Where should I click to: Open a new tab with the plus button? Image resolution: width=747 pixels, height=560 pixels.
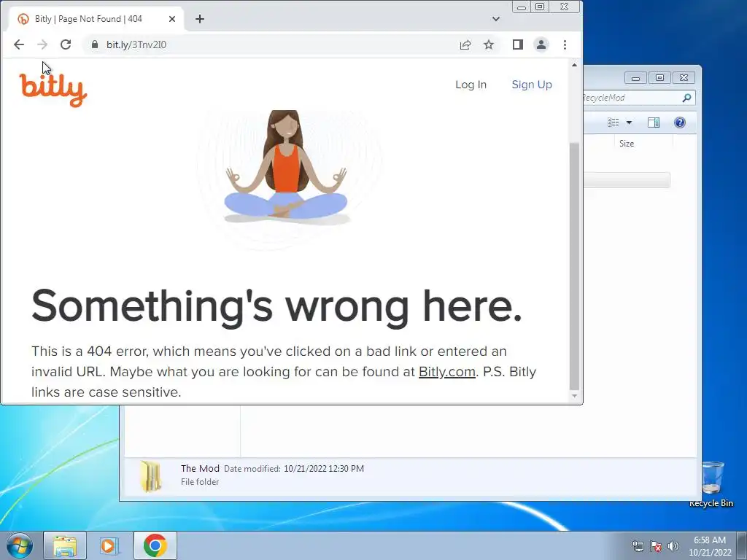[200, 19]
